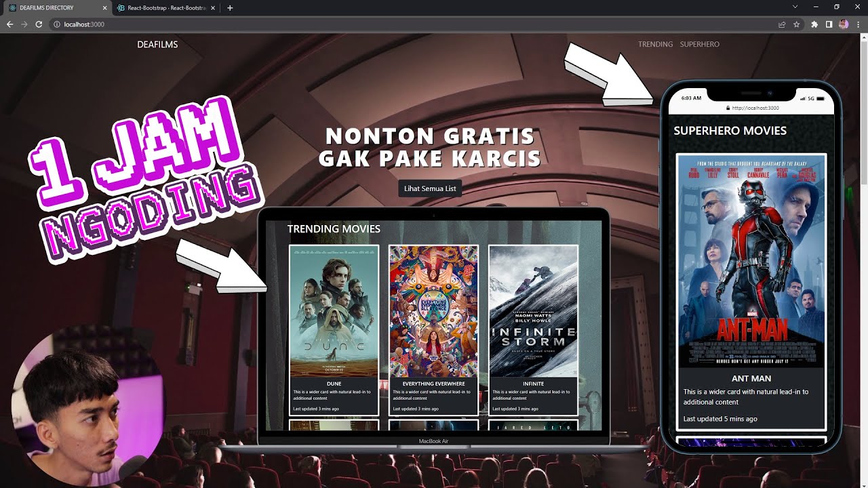Open a new browser tab
The image size is (868, 488).
click(230, 8)
